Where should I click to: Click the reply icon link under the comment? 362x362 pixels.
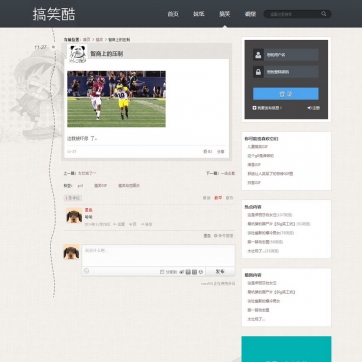coord(119,224)
